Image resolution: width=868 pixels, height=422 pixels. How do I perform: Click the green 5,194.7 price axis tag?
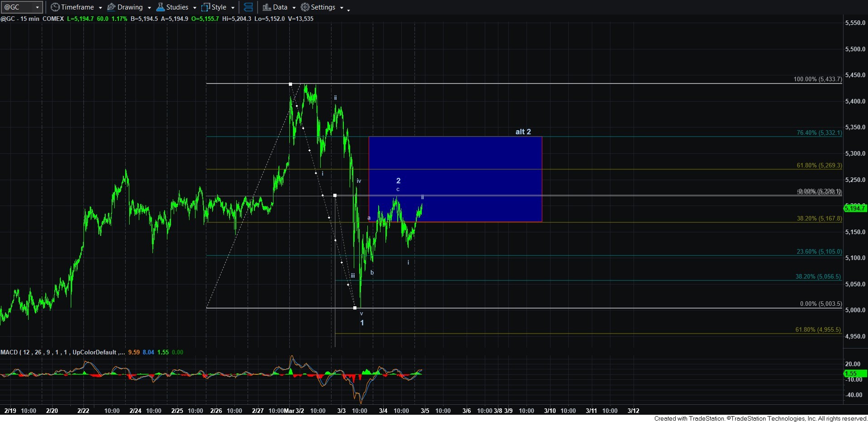854,208
